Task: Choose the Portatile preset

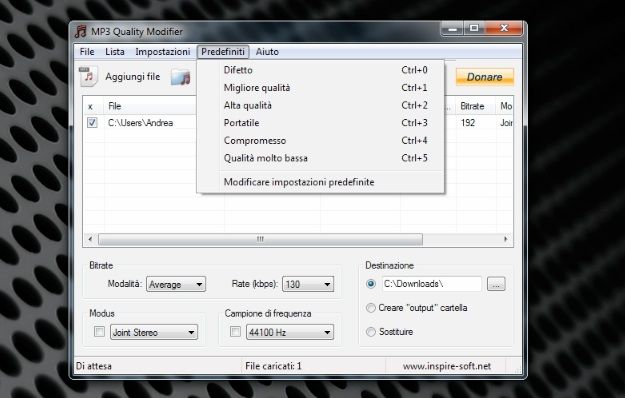Action: point(320,123)
